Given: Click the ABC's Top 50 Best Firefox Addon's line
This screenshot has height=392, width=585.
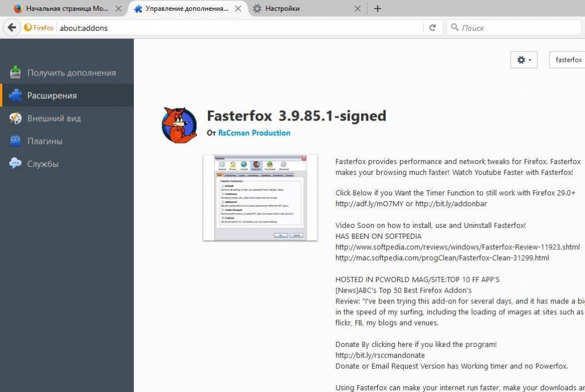Looking at the screenshot, I should click(x=403, y=290).
